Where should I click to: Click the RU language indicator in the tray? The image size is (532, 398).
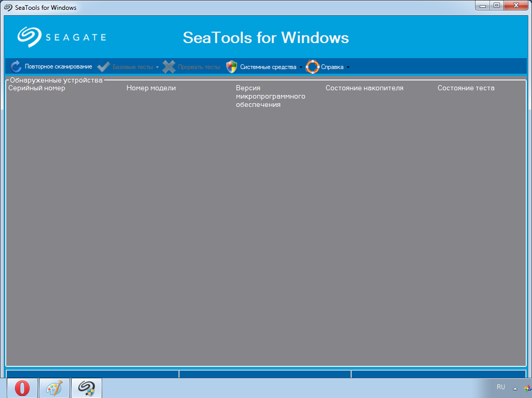point(500,387)
